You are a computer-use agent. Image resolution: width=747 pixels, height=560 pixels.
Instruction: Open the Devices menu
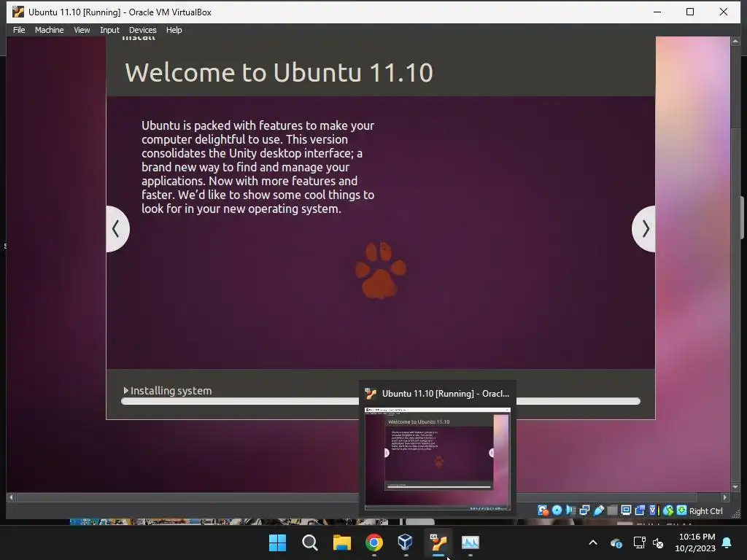point(142,30)
